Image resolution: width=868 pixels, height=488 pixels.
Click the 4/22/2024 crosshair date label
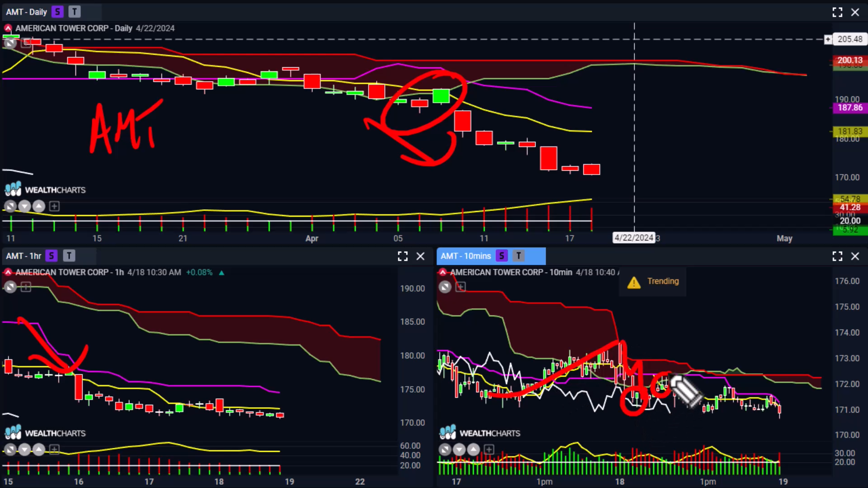tap(634, 238)
